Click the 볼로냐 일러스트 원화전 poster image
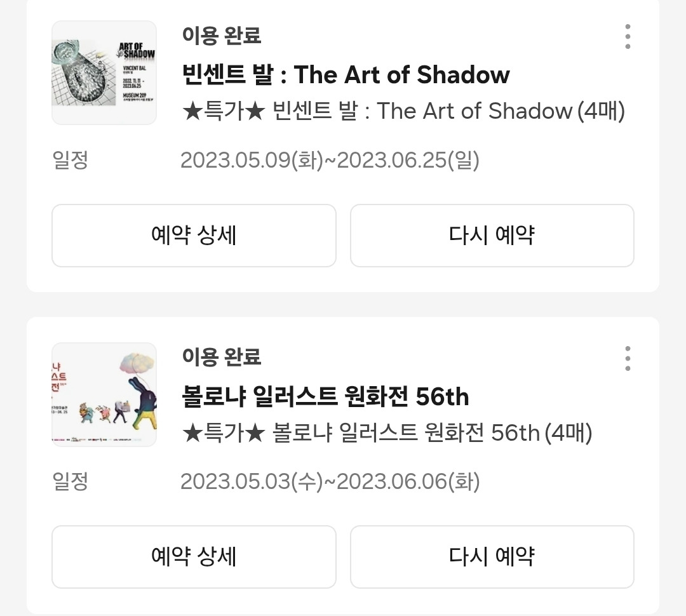The height and width of the screenshot is (616, 686). pos(104,394)
